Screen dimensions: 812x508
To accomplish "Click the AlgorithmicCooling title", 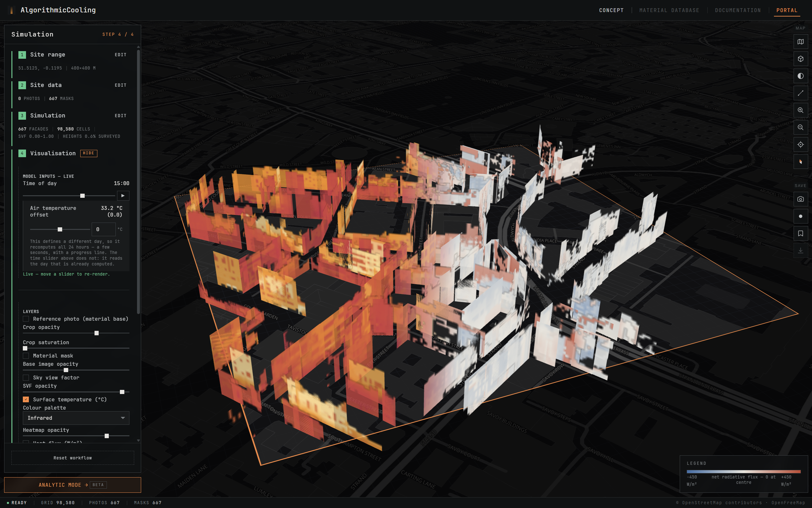I will (x=58, y=10).
